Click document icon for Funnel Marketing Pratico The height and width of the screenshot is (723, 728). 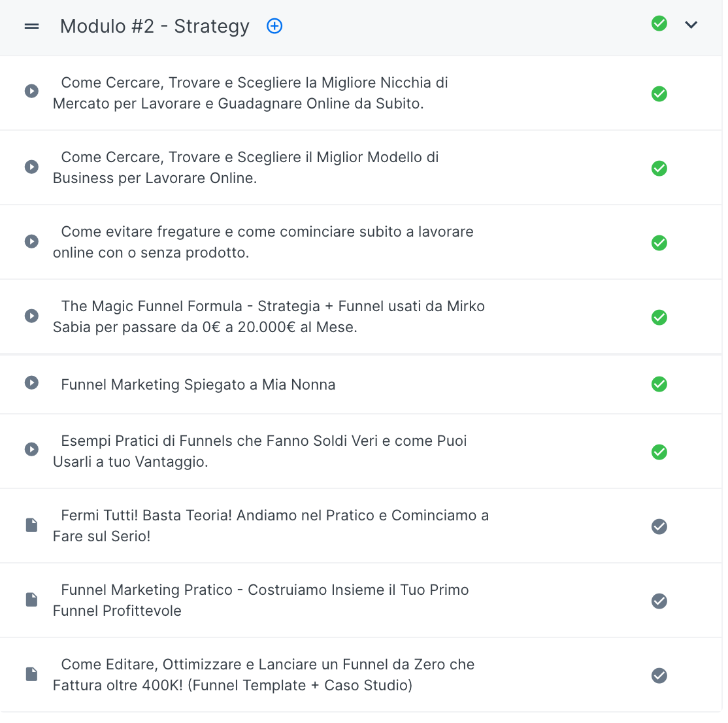31,599
